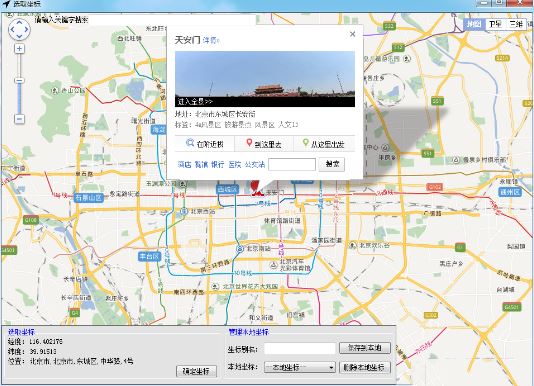Zoom in with the plus button
The image size is (534, 386).
pyautogui.click(x=19, y=49)
